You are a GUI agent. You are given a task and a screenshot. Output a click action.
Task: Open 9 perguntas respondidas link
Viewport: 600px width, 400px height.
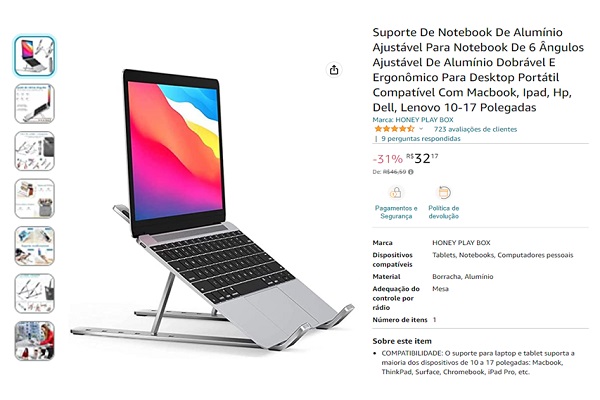[x=421, y=139]
